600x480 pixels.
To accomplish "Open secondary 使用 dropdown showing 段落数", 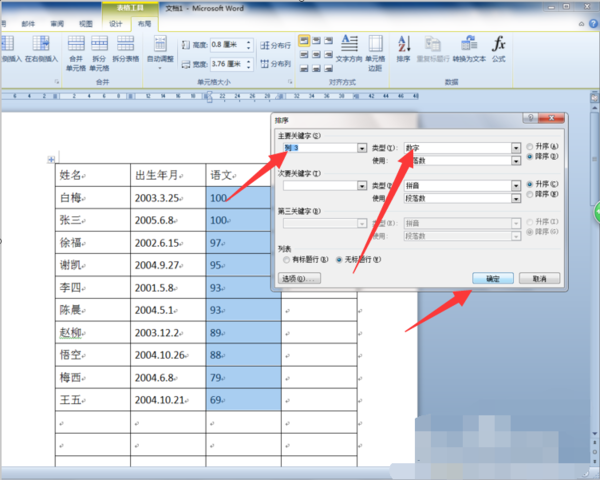I will (x=516, y=198).
